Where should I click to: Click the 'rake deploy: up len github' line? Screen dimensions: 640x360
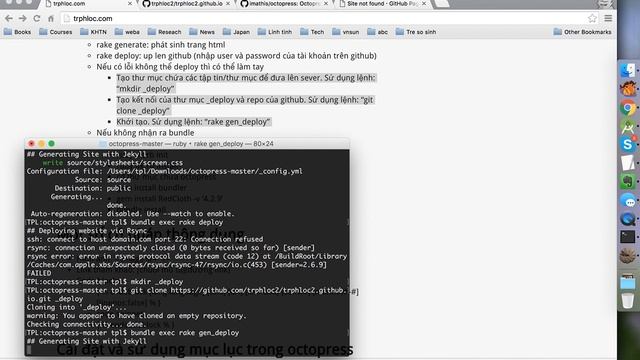[x=236, y=56]
